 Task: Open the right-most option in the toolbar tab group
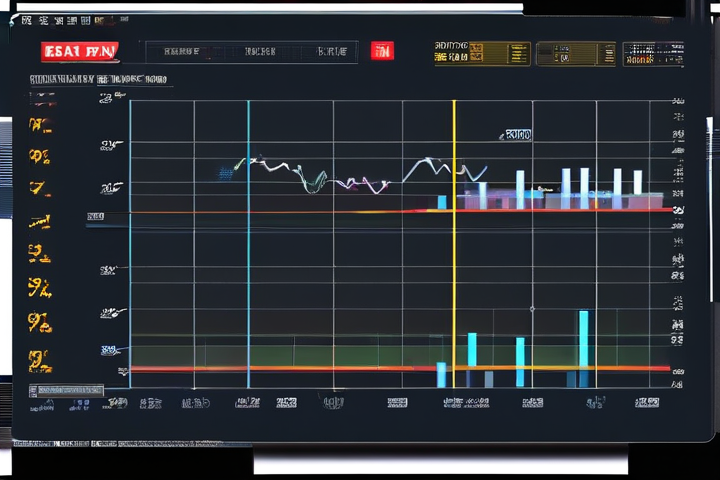tap(331, 52)
